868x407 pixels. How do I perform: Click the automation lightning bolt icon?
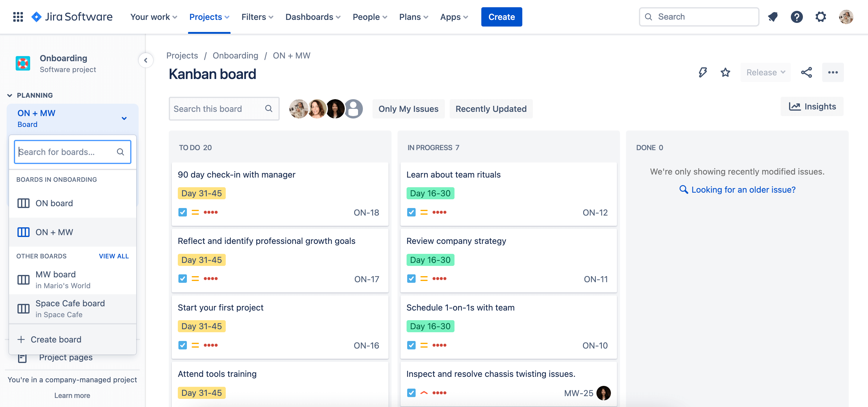702,72
